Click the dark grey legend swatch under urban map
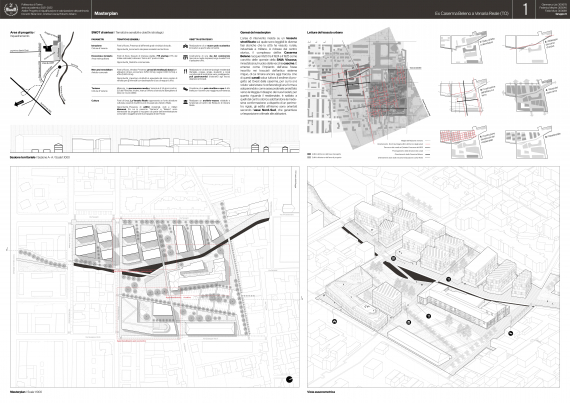 point(309,154)
